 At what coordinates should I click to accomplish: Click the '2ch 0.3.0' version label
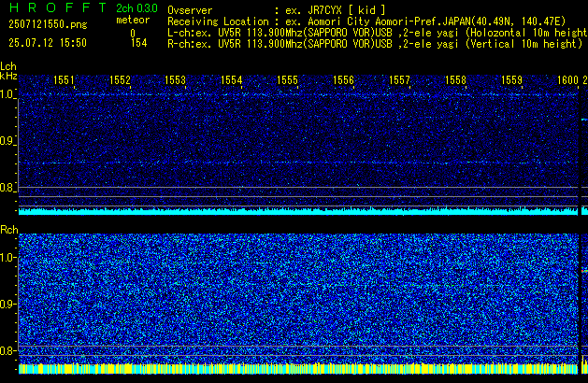tap(136, 8)
